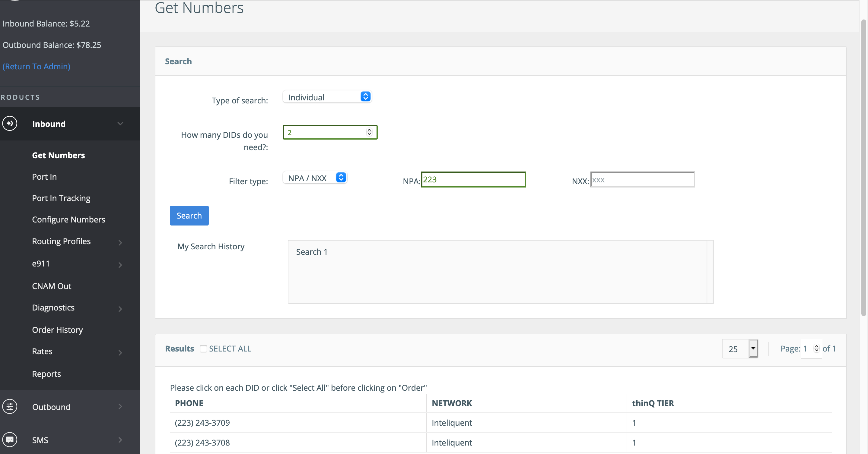The image size is (868, 454).
Task: Click the Outbound Balance $78.25 text
Action: click(x=52, y=45)
